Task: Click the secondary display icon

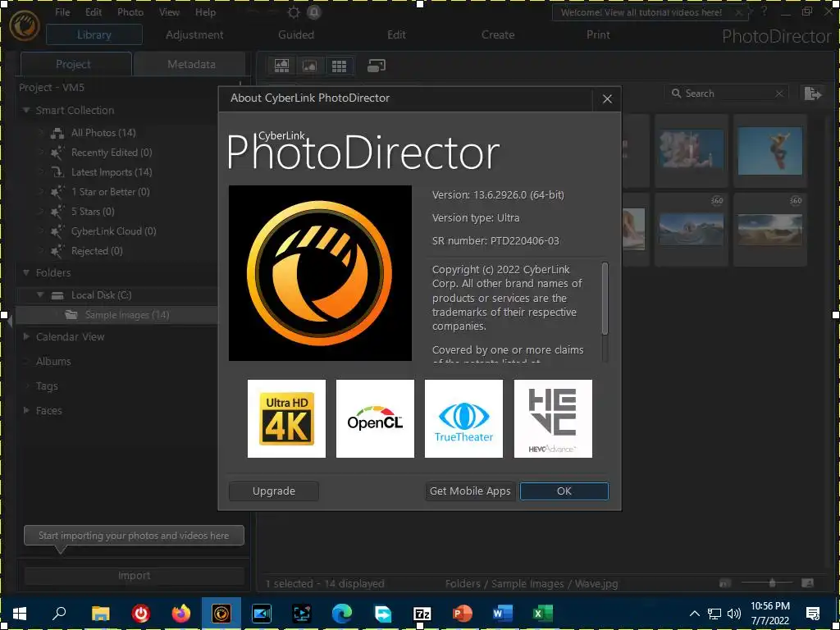Action: (x=377, y=66)
